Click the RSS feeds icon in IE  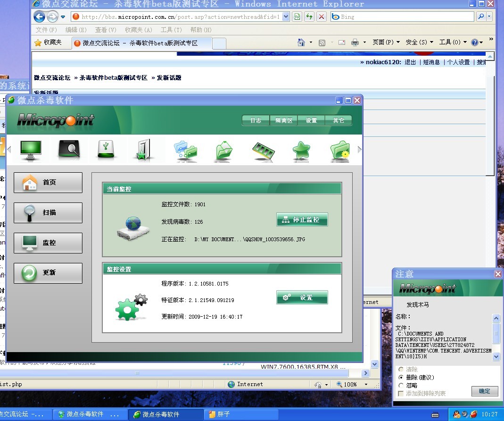click(x=322, y=42)
